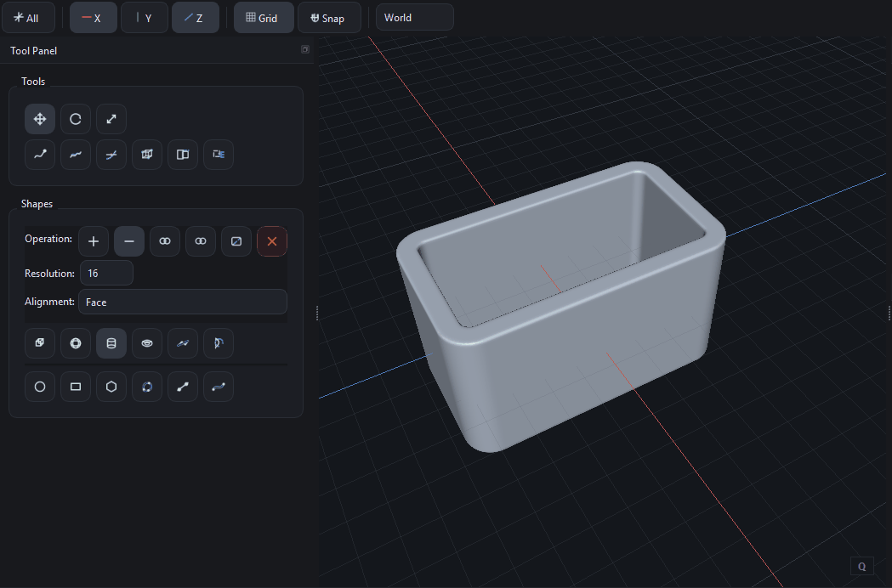Toggle the X axis constraint
The image size is (892, 588).
[x=94, y=18]
